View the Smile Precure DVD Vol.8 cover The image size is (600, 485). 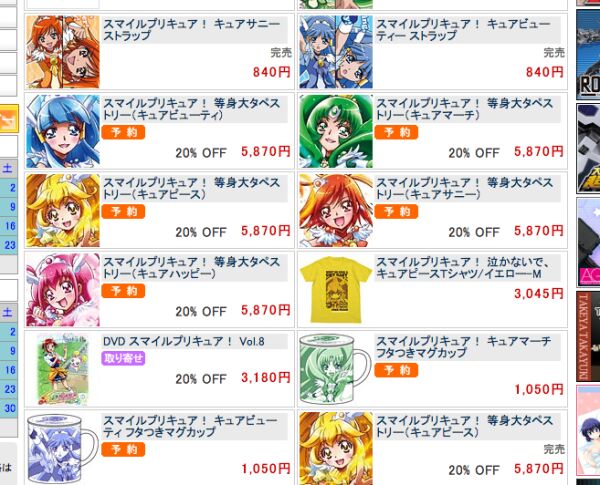(63, 369)
